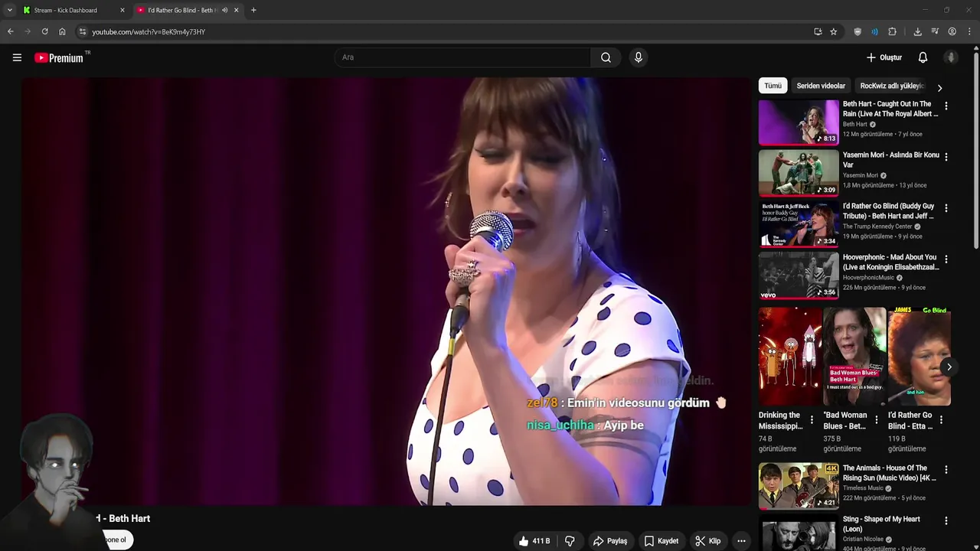Screen dimensions: 980x551
Task: Open Yasemin Mori video thumbnail
Action: 799,173
